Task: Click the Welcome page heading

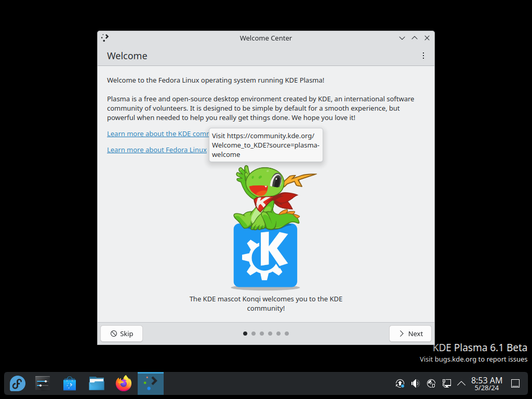Action: (127, 56)
